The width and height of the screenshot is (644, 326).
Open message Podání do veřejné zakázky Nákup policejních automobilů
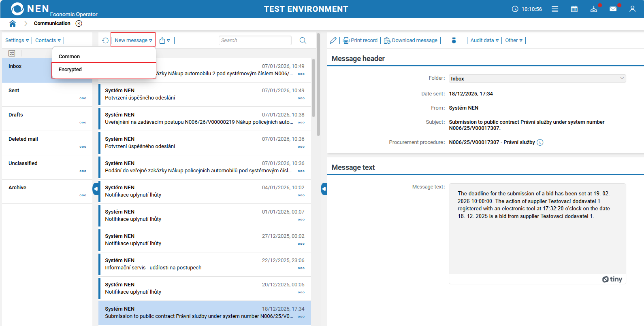[205, 167]
